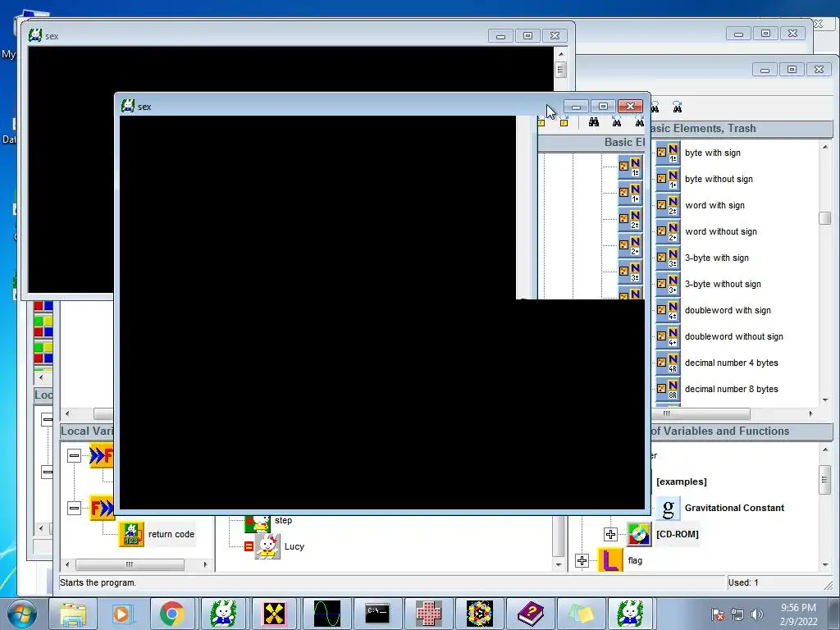Click the binoculars find icon in the front sex window toolbar
This screenshot has height=630, width=840.
click(x=594, y=123)
